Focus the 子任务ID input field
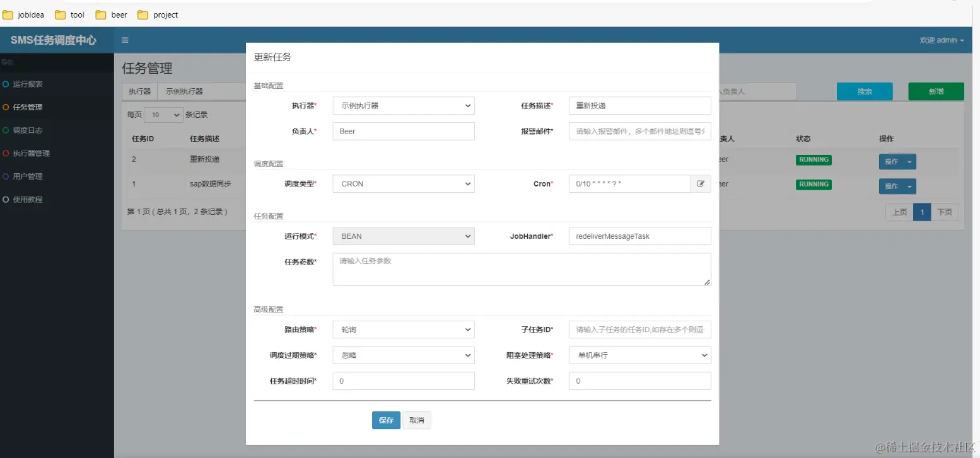The image size is (980, 458). (x=640, y=329)
